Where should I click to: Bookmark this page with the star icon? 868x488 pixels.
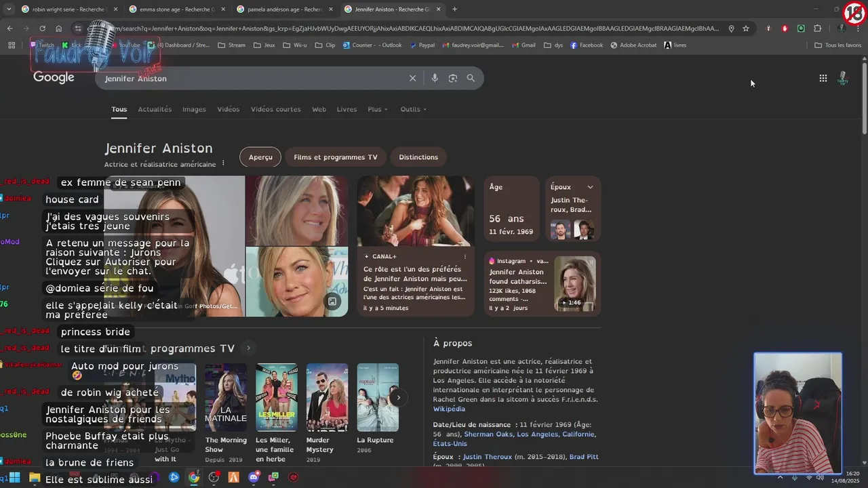746,28
